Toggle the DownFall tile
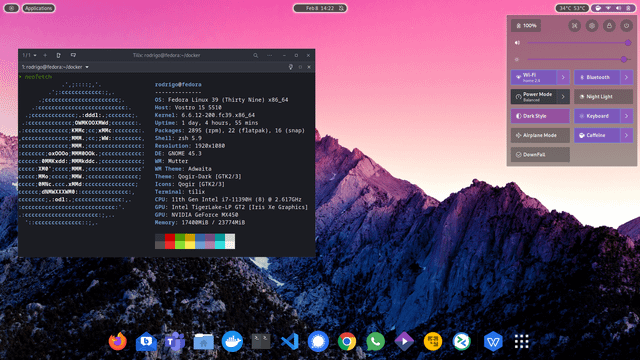The height and width of the screenshot is (360, 640). (540, 155)
